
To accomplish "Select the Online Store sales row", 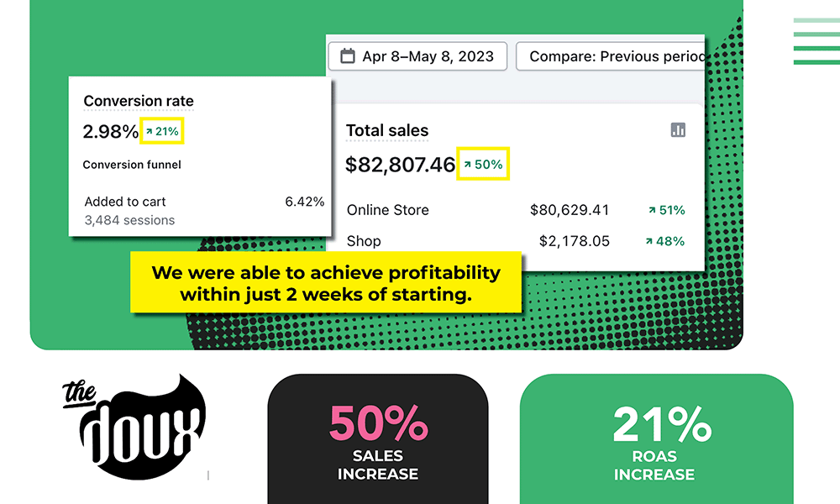I will (515, 210).
